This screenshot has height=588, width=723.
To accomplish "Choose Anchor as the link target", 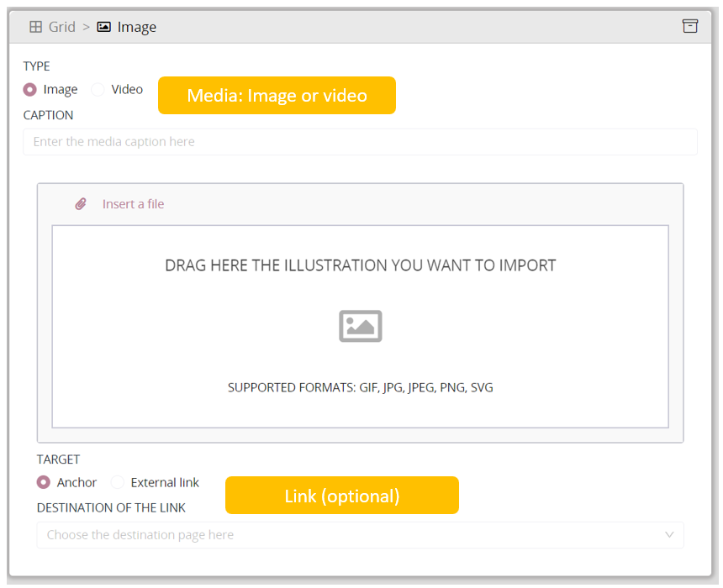I will tap(44, 482).
